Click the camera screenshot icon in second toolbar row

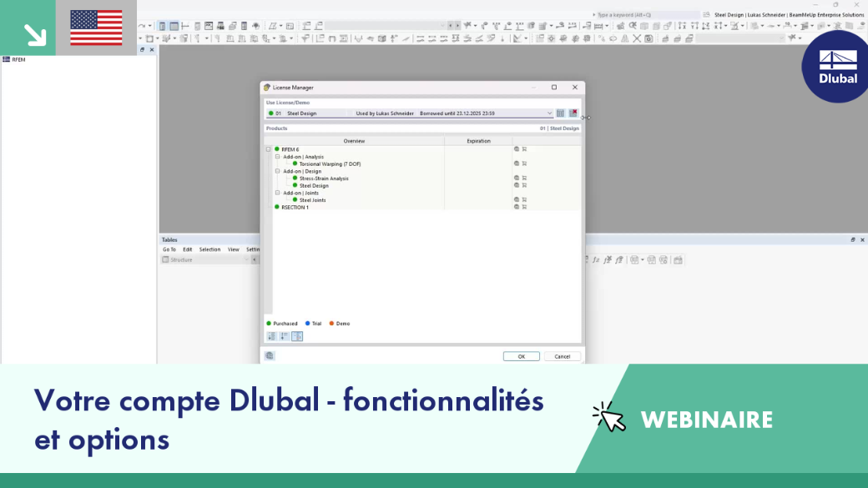pyautogui.click(x=648, y=38)
